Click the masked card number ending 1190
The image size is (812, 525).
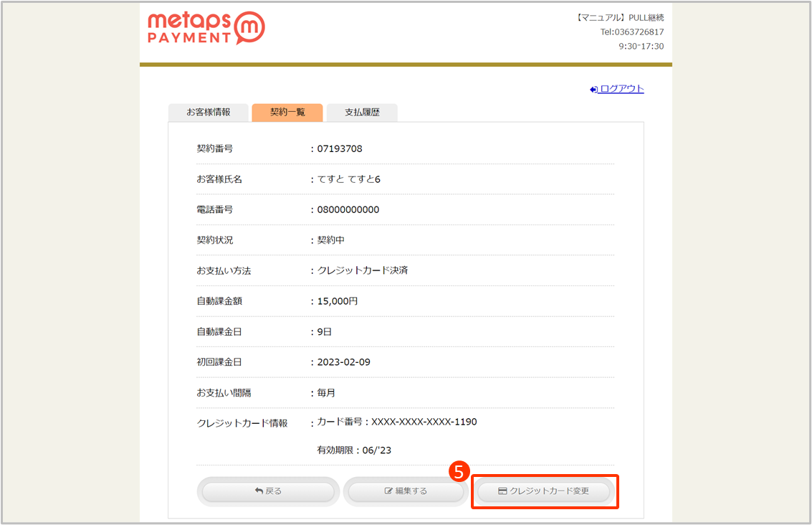(x=424, y=422)
